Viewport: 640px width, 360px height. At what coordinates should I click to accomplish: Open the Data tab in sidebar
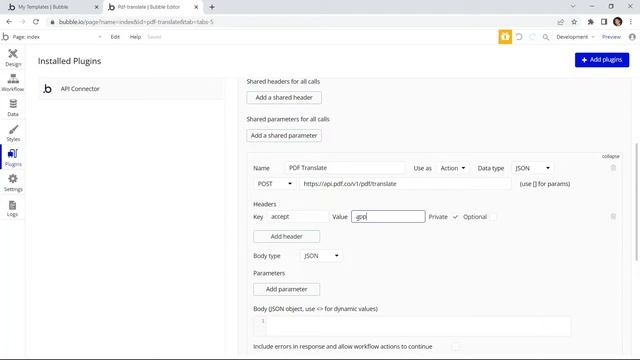(13, 108)
